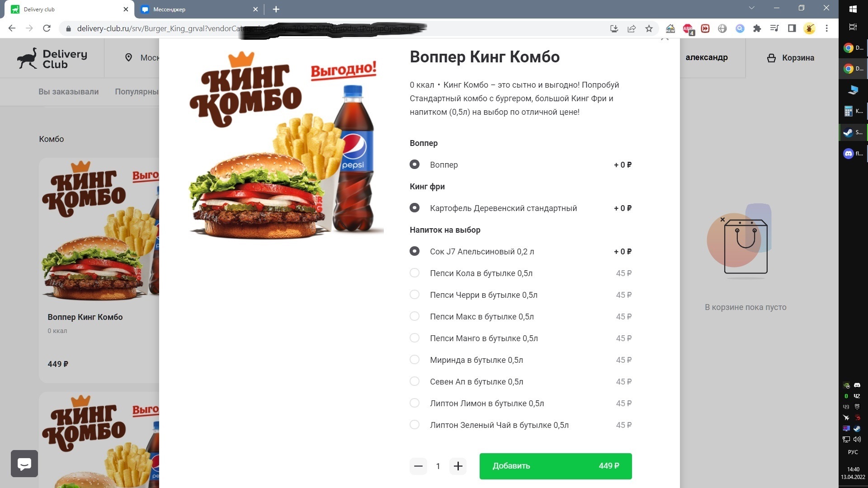Click quantity decrease minus stepper
868x488 pixels.
(417, 465)
